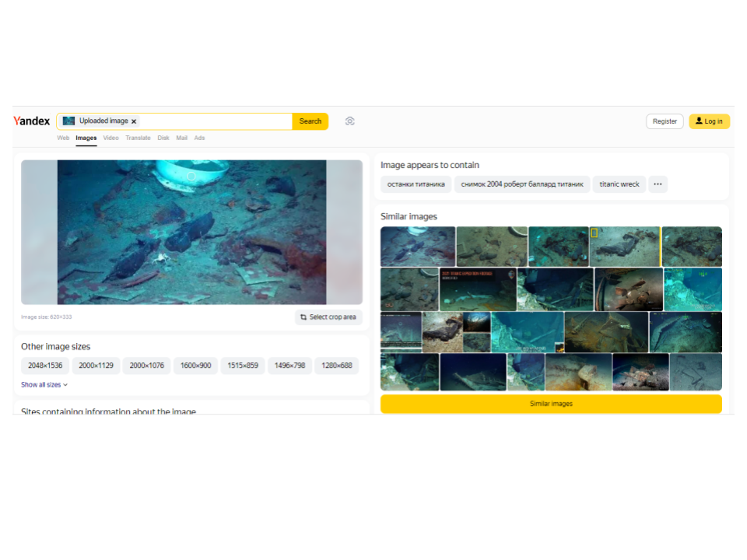Click the Yandex logo
Screen dimensions: 747x560
[x=32, y=121]
